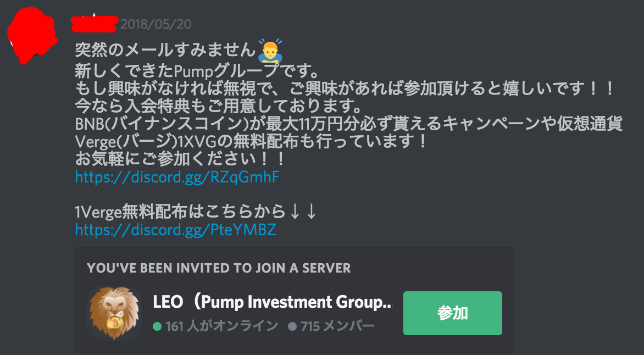The height and width of the screenshot is (355, 644).
Task: Click the green online status dot
Action: point(157,326)
